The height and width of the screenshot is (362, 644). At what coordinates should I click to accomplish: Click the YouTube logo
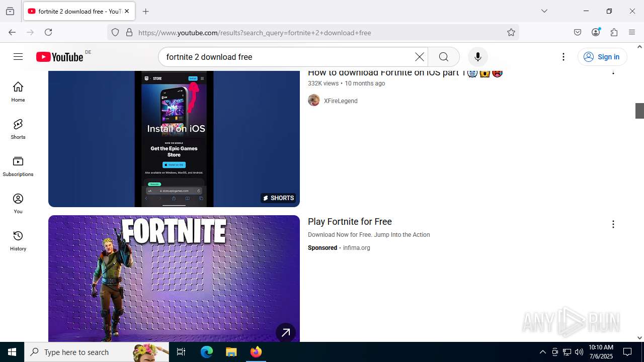pyautogui.click(x=59, y=57)
